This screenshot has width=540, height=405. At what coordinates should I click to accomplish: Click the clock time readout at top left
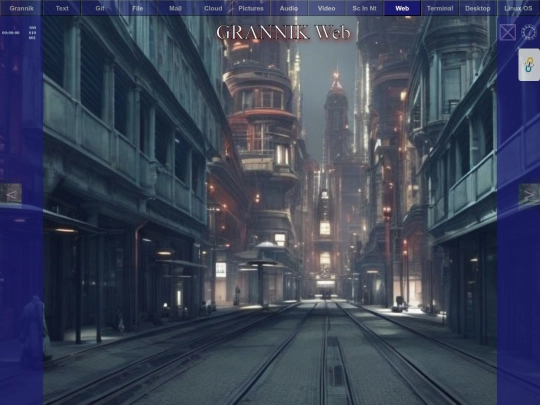11,33
